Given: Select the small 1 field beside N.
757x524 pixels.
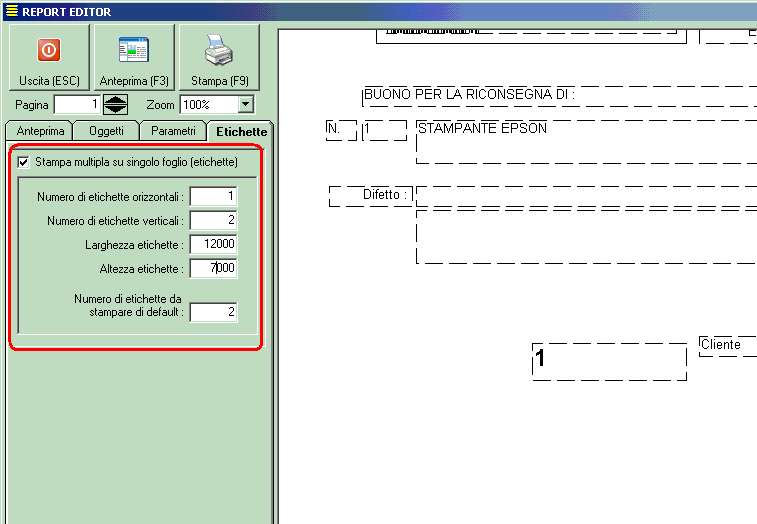Looking at the screenshot, I should 385,130.
